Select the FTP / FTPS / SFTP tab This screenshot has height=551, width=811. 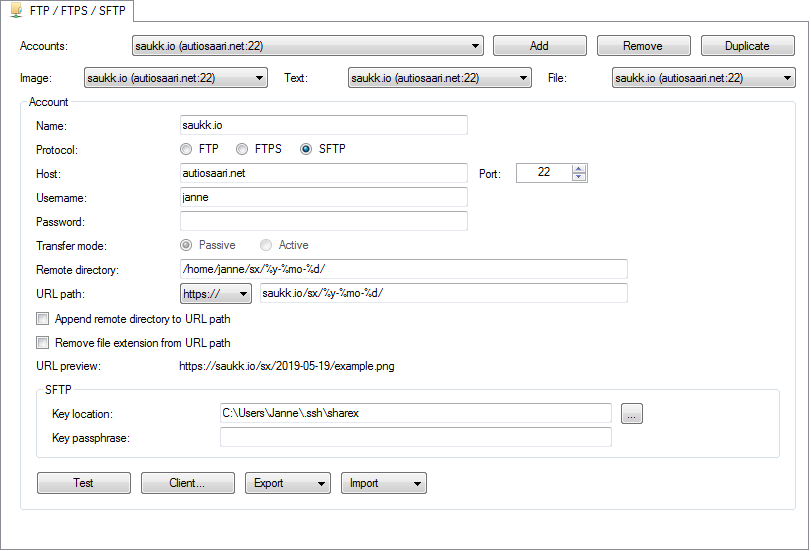tap(68, 10)
